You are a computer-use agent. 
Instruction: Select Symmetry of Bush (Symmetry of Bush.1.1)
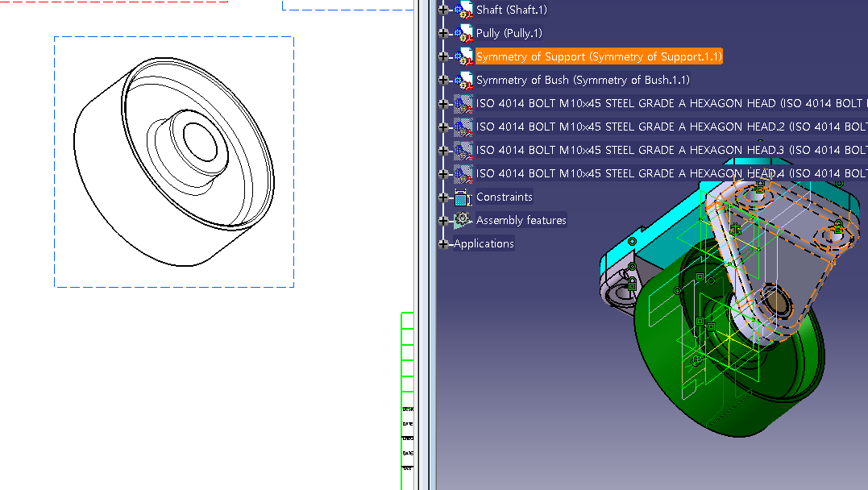point(583,80)
